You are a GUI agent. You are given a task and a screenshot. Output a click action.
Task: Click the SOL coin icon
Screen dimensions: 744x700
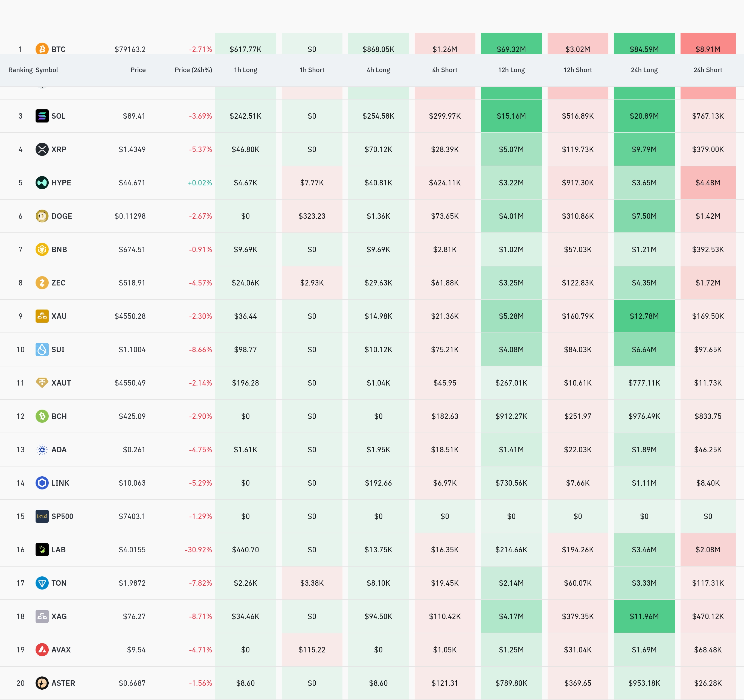pyautogui.click(x=42, y=116)
